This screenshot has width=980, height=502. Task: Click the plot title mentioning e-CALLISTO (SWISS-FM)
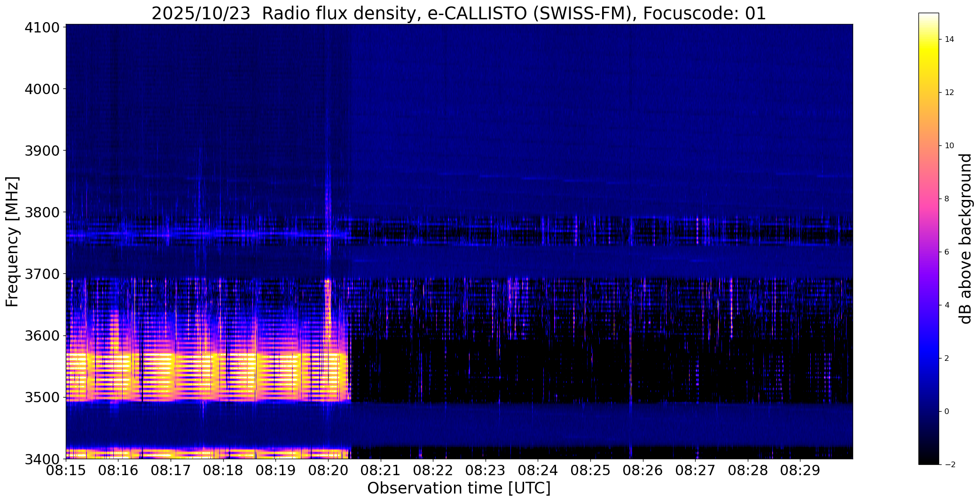(459, 13)
